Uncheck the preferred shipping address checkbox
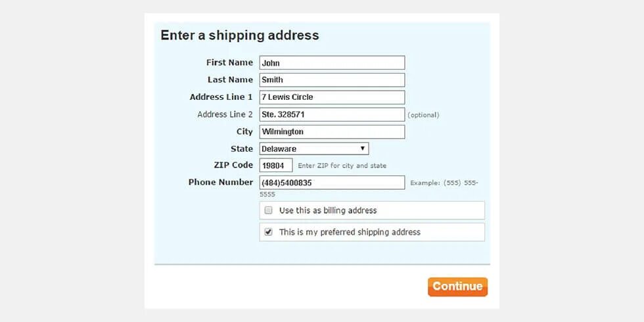Screen dimensions: 644x322 coord(269,232)
